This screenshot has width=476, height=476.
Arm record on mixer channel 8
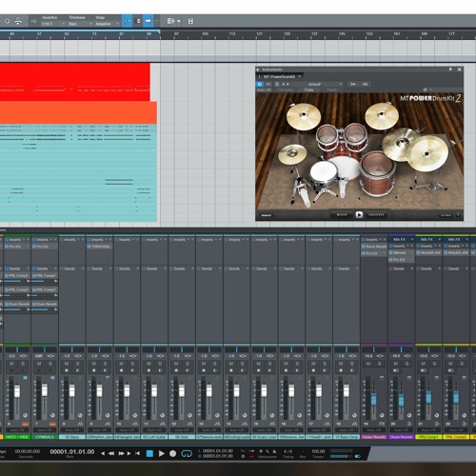[x=67, y=370]
